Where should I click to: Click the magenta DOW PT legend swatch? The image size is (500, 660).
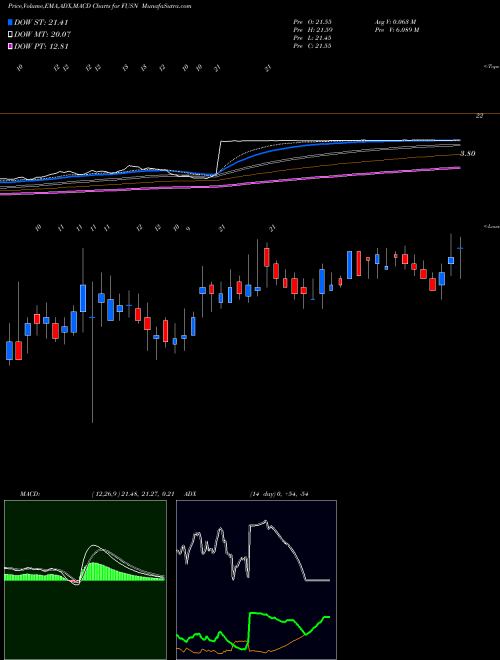(11, 46)
